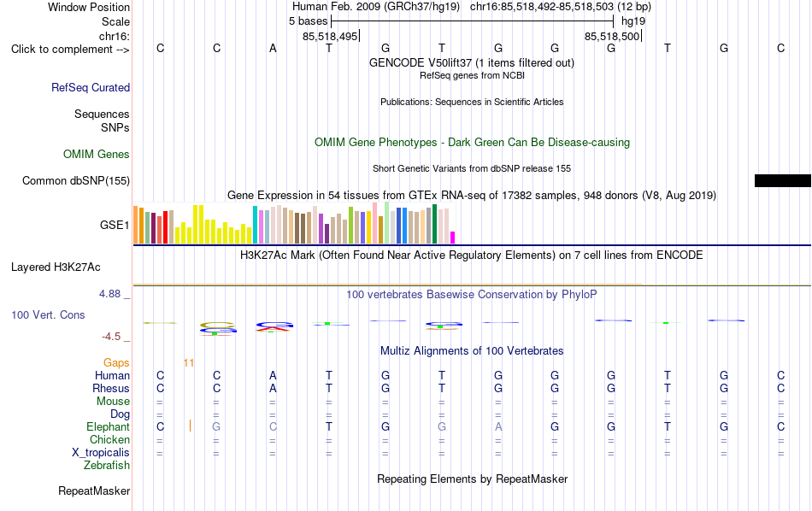Select the X_tropicalis alignment row label
This screenshot has height=511, width=812.
coord(101,453)
